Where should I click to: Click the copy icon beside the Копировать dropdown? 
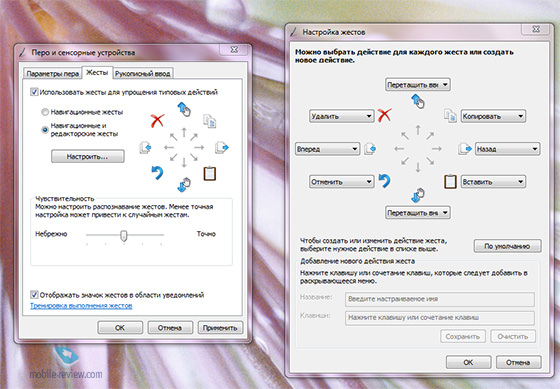click(x=450, y=116)
